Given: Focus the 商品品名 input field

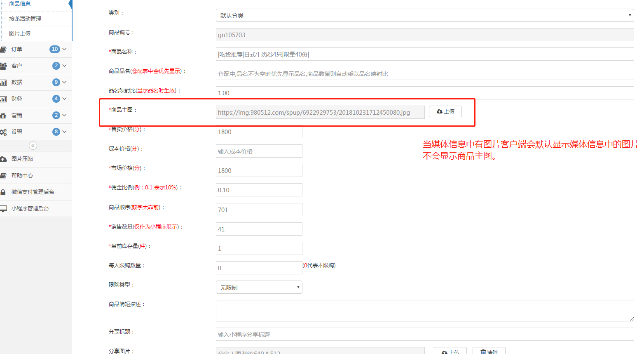Looking at the screenshot, I should pos(425,73).
